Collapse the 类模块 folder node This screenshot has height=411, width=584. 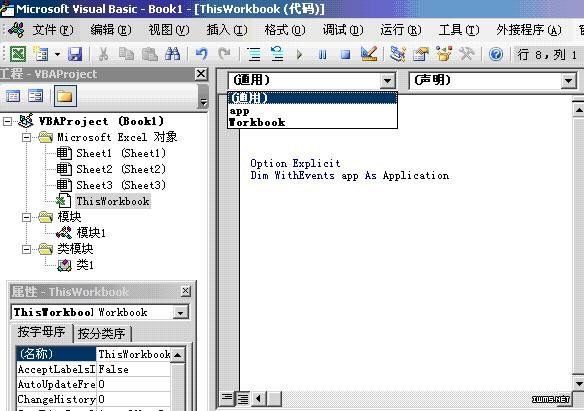(26, 249)
